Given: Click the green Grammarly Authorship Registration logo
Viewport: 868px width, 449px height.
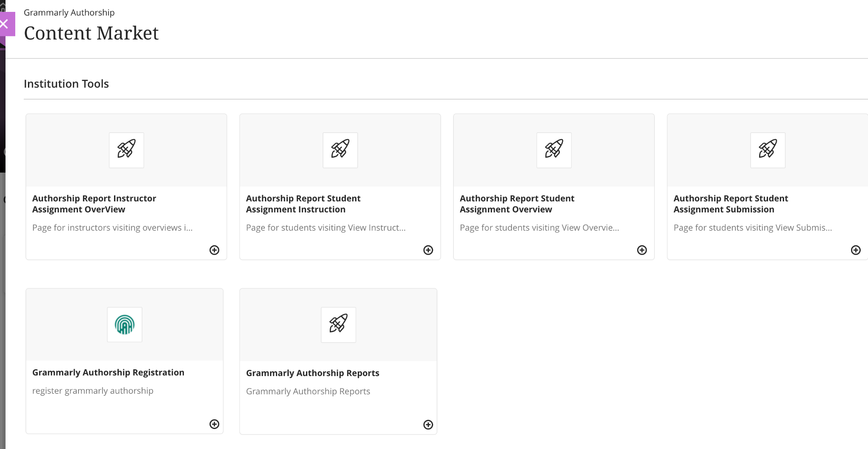Looking at the screenshot, I should 125,325.
